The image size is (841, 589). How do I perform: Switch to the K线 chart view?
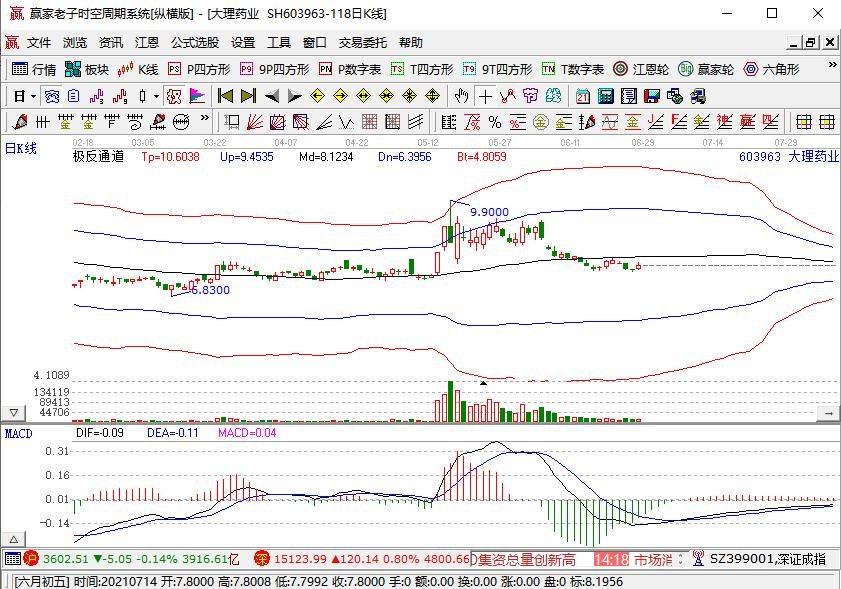tap(138, 69)
